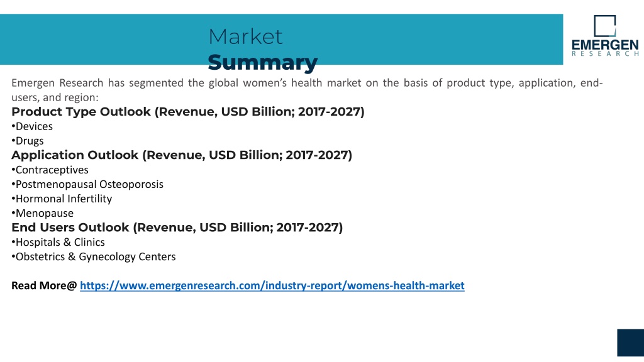Select the Contraceptives bullet item
Viewport: 644px width, 362px height.
pos(50,170)
